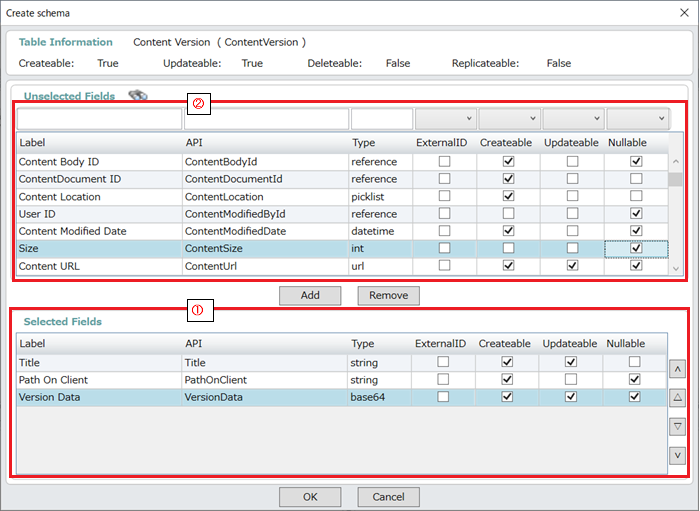Screen dimensions: 700x511
Task: Toggle Createable checkbox for Content Body ID
Action: coord(508,162)
